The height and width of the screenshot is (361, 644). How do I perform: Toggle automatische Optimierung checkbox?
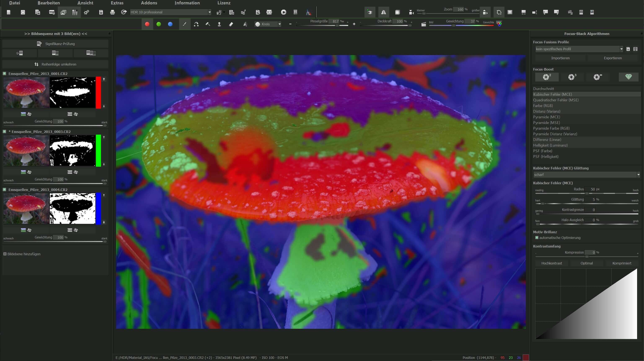point(537,238)
